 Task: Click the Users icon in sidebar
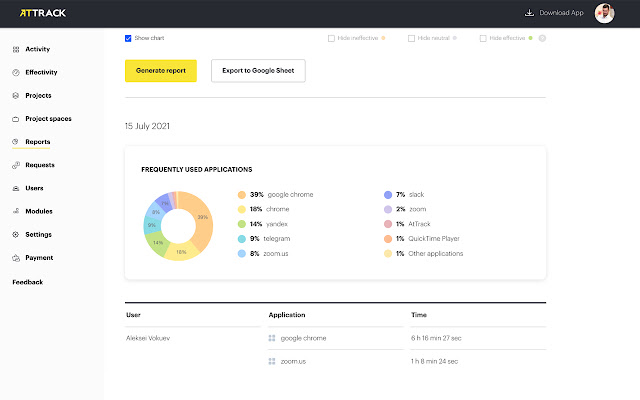16,188
